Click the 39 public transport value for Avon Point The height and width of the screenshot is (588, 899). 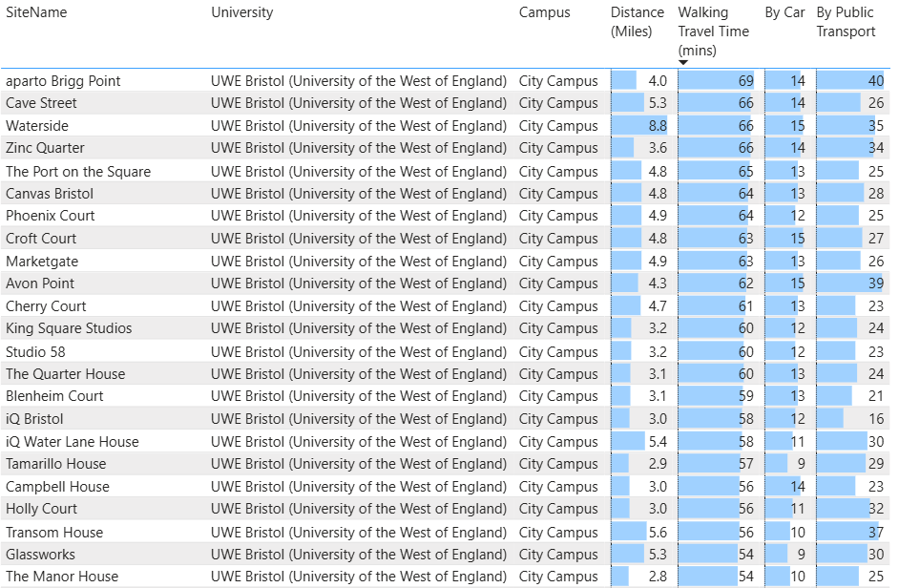tap(876, 283)
